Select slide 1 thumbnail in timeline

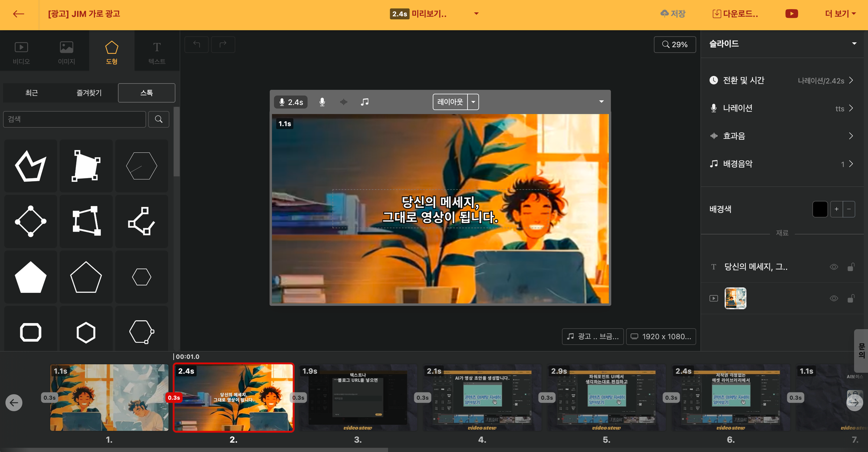(x=109, y=398)
